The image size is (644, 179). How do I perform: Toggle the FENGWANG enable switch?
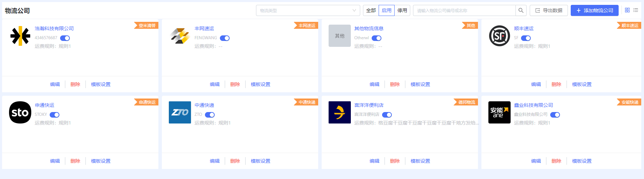225,38
